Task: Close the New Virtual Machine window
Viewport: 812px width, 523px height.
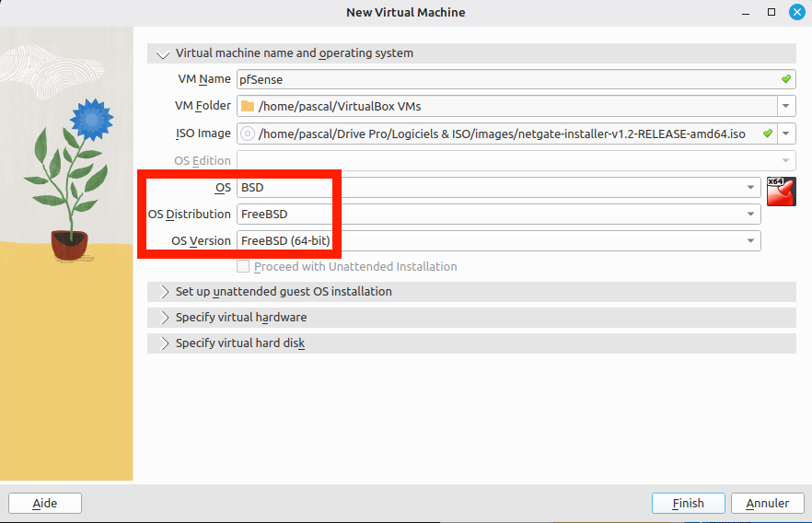Action: (797, 12)
